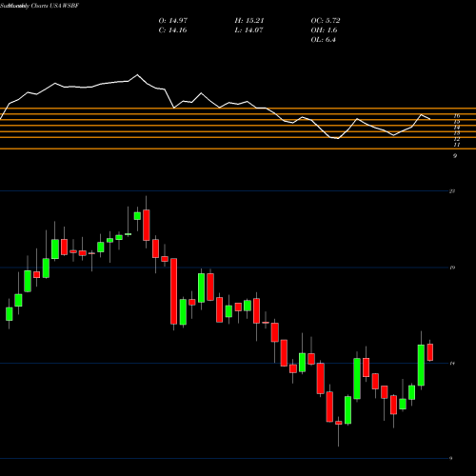Click the 'Charts USA WSBF' chart title
This screenshot has width=476, height=476.
click(55, 6)
